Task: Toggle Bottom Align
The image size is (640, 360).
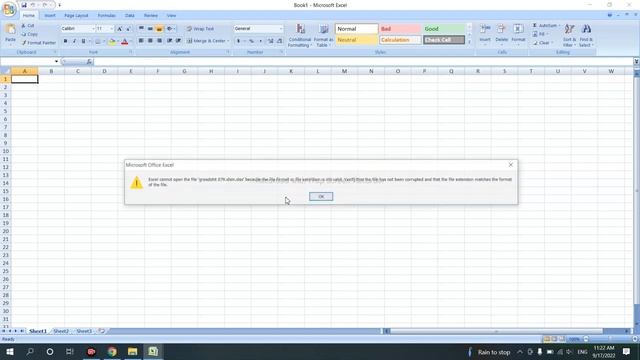Action: [159, 29]
